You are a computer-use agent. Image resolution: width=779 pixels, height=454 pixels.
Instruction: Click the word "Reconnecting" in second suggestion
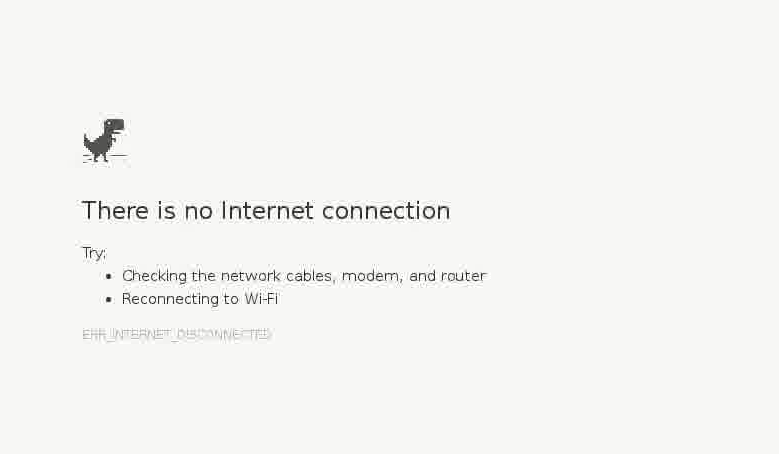(170, 300)
